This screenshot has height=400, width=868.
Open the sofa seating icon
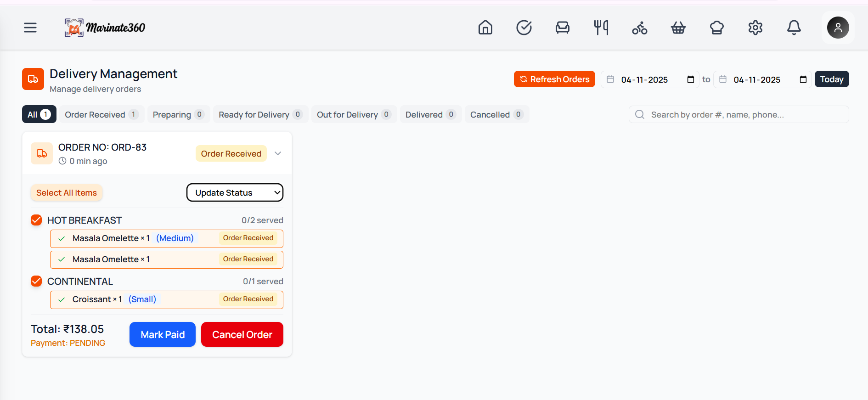click(x=563, y=28)
